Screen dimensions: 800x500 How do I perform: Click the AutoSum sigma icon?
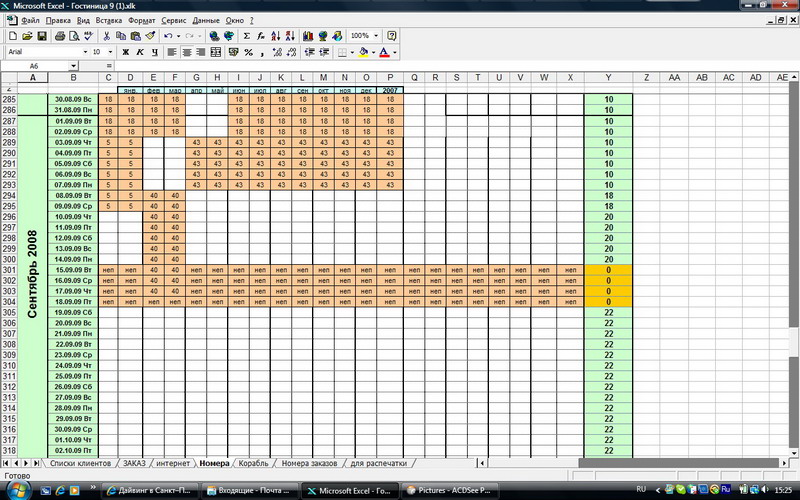(247, 36)
